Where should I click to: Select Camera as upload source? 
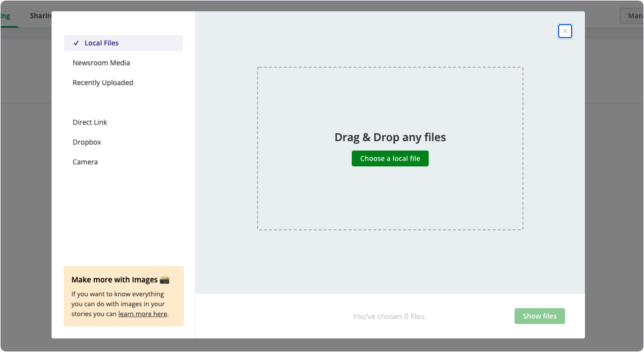pos(85,161)
